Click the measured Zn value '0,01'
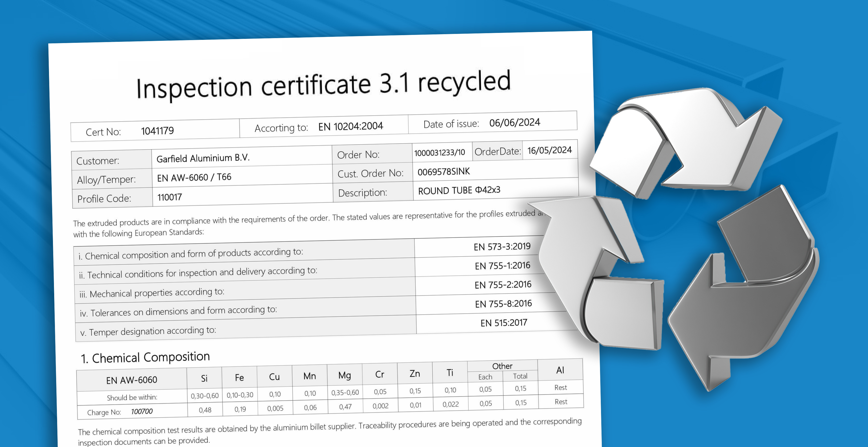The width and height of the screenshot is (868, 447). click(415, 405)
